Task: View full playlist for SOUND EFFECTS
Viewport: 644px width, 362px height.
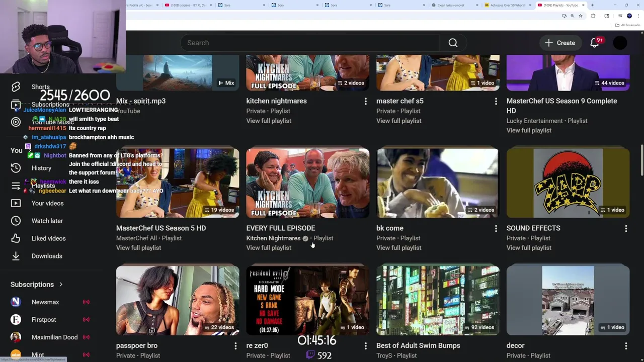Action: tap(529, 248)
